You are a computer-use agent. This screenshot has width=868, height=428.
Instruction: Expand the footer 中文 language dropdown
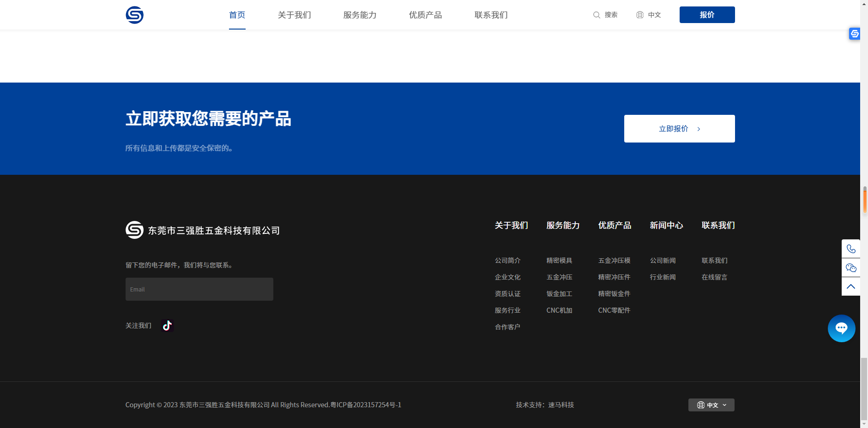(711, 405)
